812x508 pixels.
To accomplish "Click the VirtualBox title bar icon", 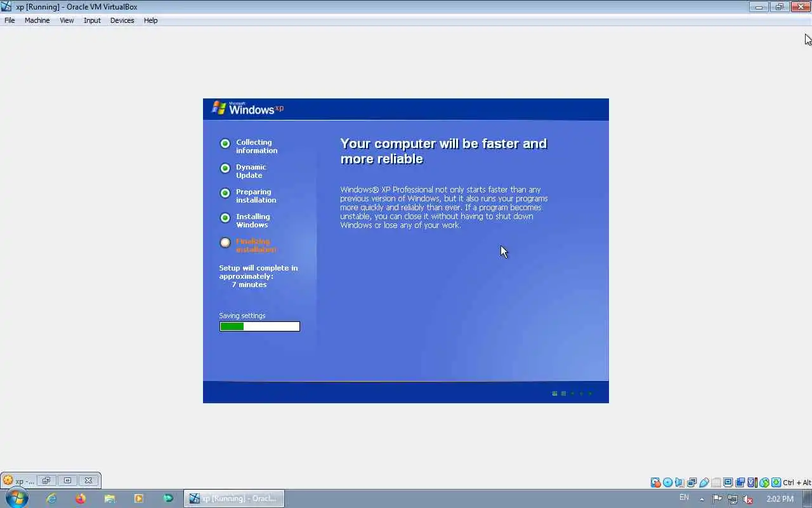I will pyautogui.click(x=6, y=7).
